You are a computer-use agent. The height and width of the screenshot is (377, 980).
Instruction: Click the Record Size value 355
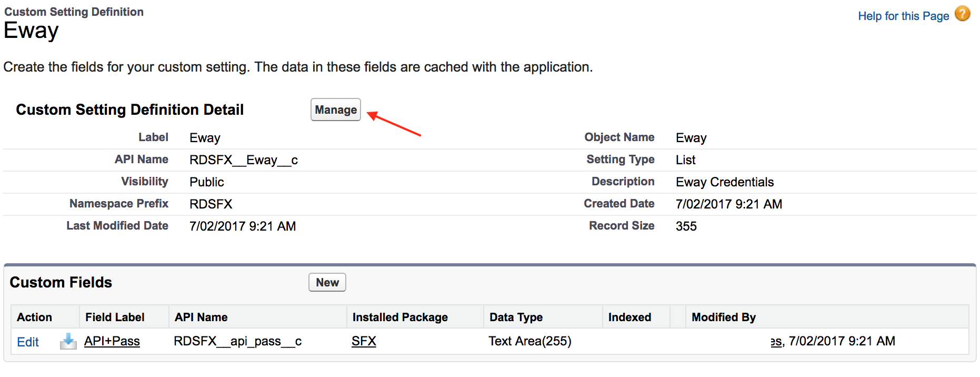point(686,226)
